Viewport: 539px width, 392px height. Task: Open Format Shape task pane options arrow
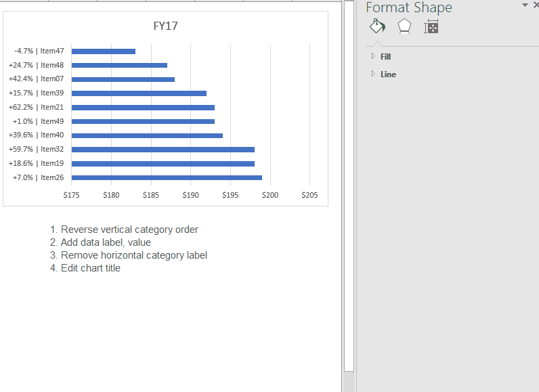(524, 5)
